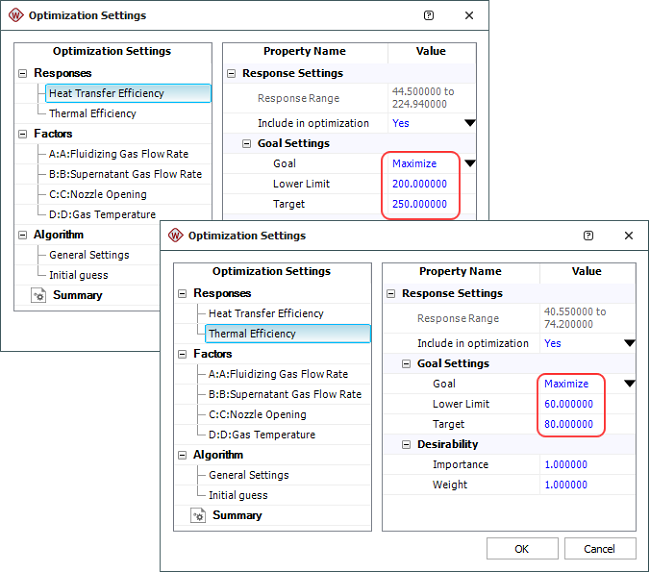The image size is (650, 572).
Task: Select Initial guess in the front dialog tree
Action: tap(238, 495)
